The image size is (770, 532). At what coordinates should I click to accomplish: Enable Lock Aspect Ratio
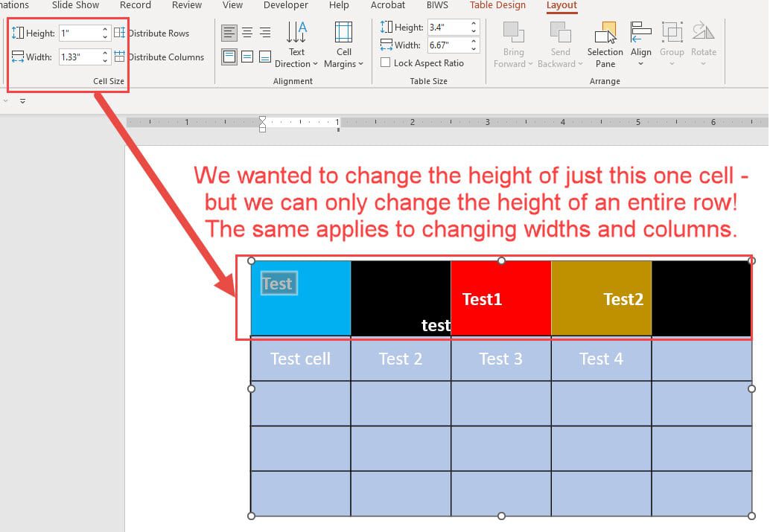[385, 63]
